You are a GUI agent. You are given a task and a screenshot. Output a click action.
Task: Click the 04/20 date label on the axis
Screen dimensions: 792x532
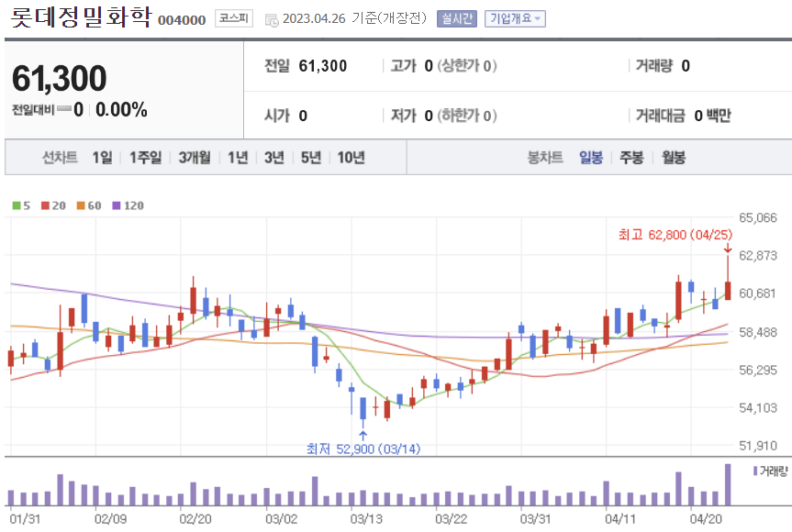[706, 519]
